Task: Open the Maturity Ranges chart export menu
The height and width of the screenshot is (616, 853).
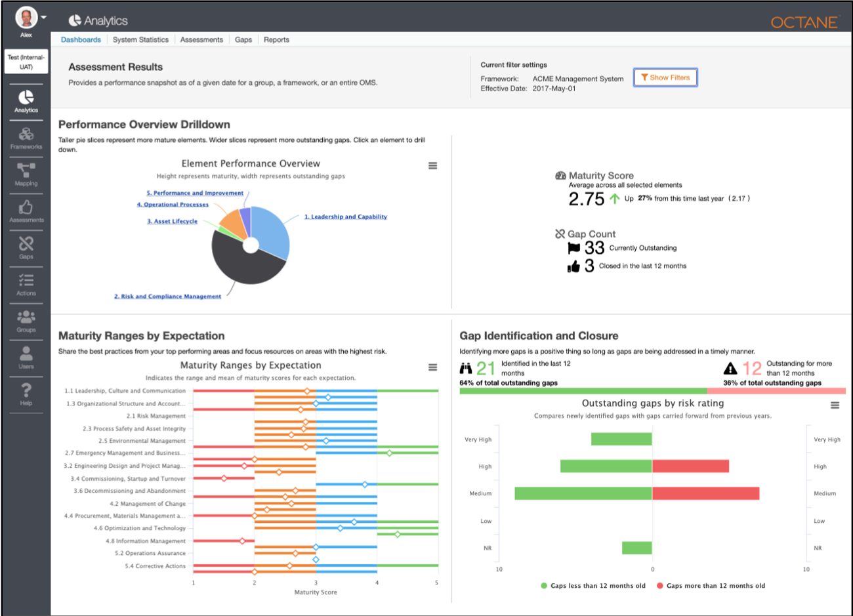Action: 432,367
